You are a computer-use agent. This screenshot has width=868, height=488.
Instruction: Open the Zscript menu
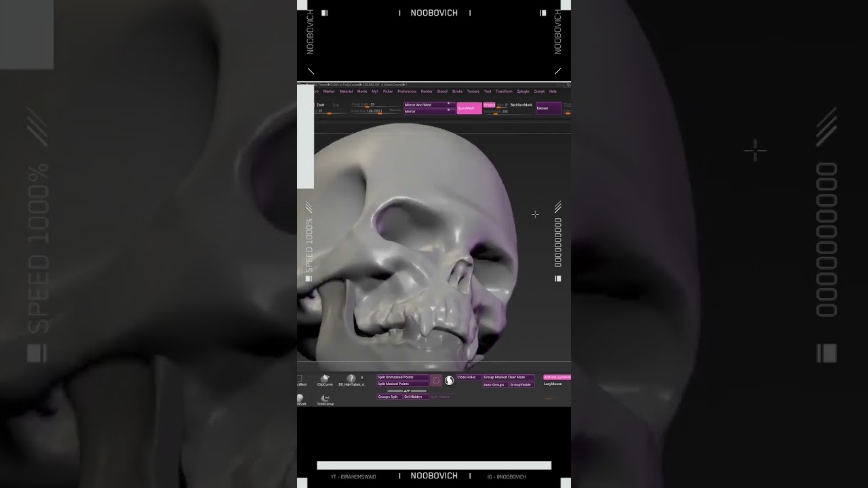pos(539,91)
